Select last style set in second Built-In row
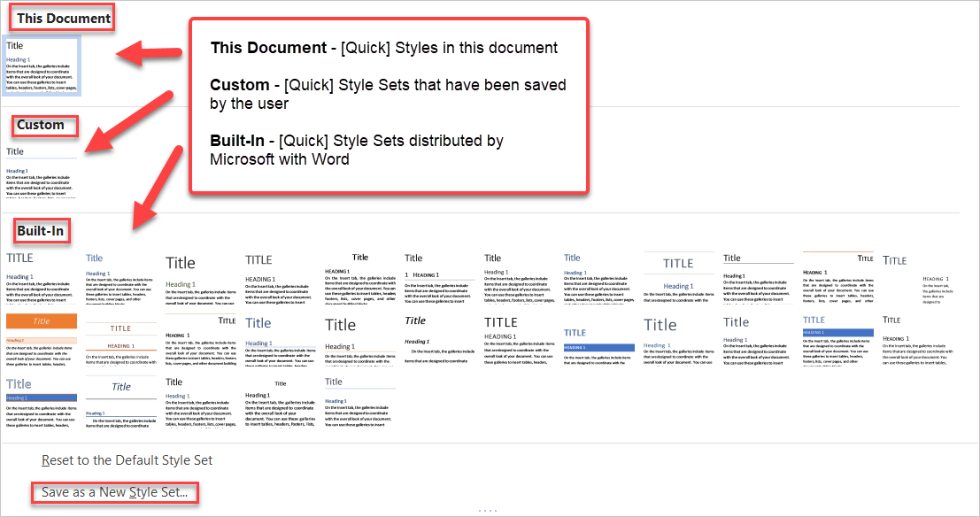980x517 pixels. tap(918, 339)
